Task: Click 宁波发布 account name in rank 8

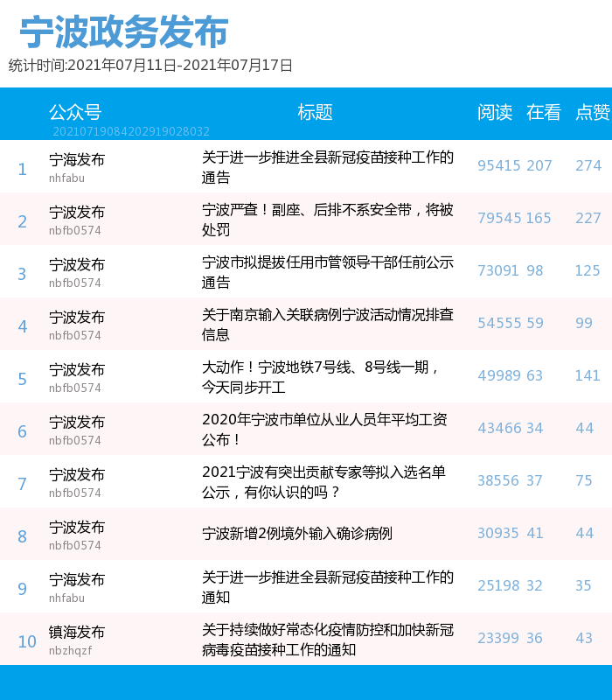Action: pyautogui.click(x=77, y=528)
